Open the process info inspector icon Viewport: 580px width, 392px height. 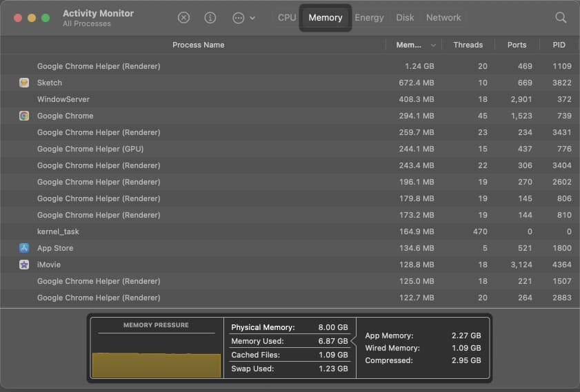[x=210, y=18]
